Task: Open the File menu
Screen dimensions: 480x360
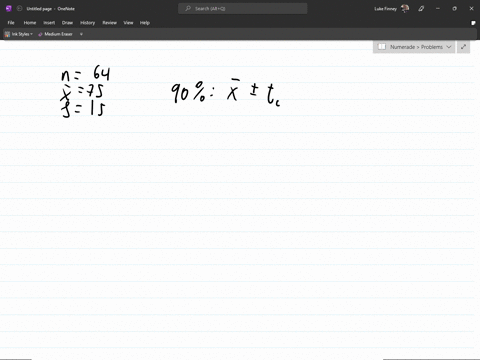Action: [11, 23]
